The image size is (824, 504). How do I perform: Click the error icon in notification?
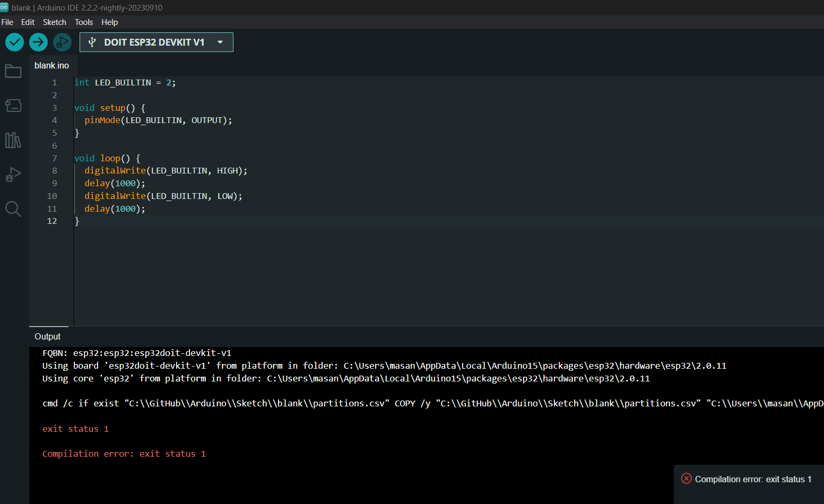pyautogui.click(x=686, y=479)
